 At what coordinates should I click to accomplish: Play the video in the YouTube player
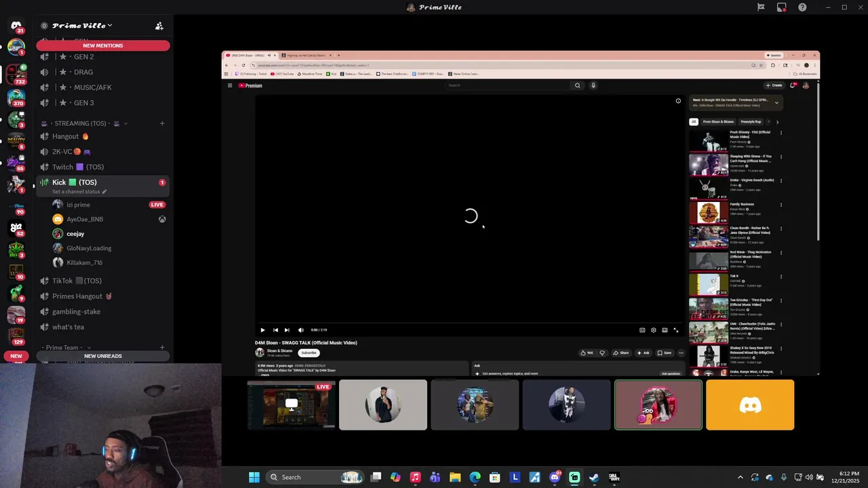click(x=262, y=330)
